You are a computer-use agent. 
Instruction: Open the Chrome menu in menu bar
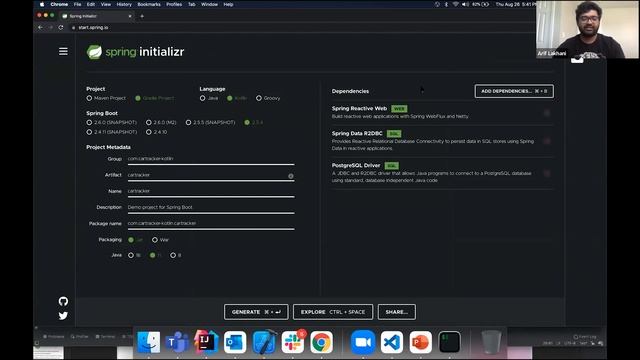point(59,4)
